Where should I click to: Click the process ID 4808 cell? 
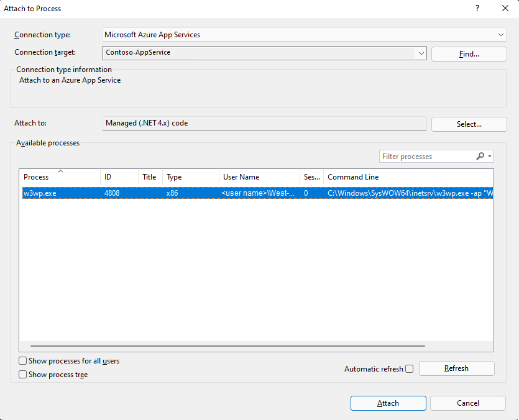(112, 193)
